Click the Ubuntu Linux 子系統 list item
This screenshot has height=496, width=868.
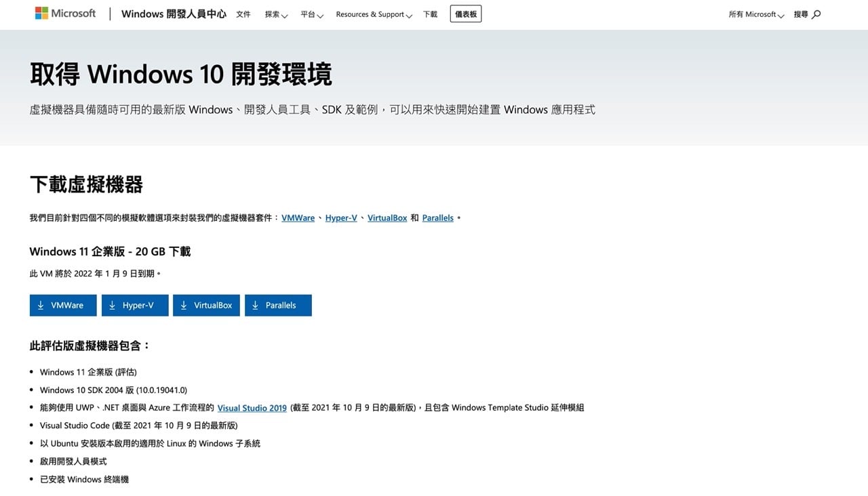150,443
